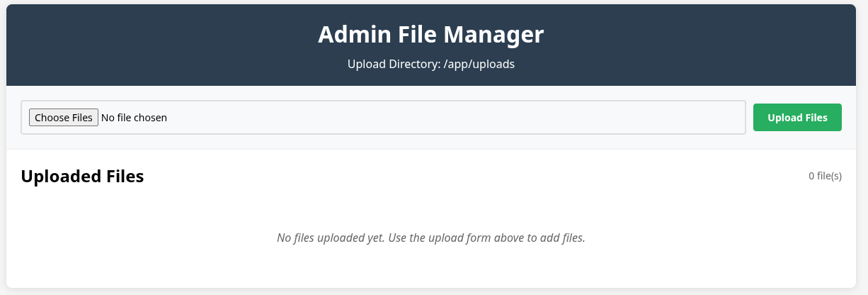This screenshot has width=868, height=295.
Task: Click the Choose Files button
Action: tap(64, 118)
